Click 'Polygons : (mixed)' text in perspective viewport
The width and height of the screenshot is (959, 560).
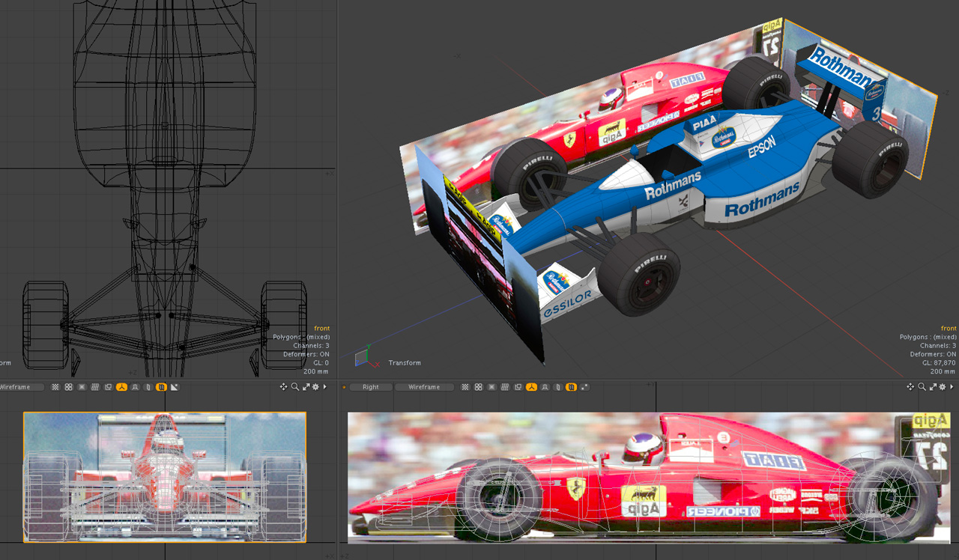click(x=928, y=338)
